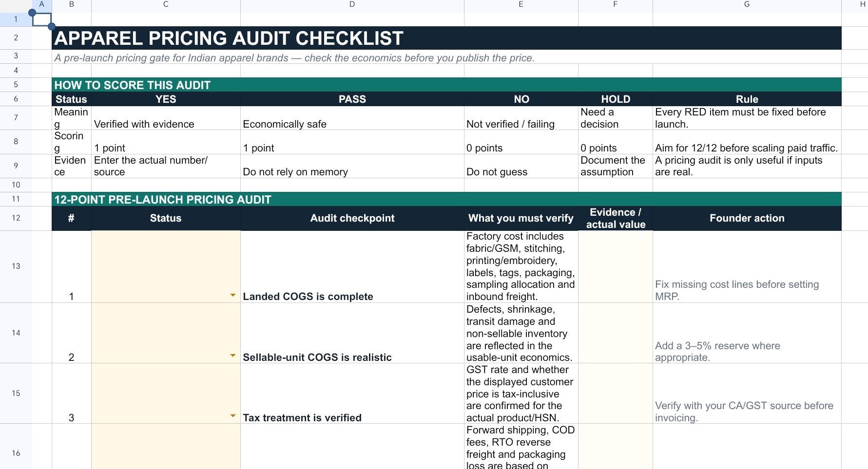
Task: Click the 'Evidence / actual value' heading cell
Action: pyautogui.click(x=616, y=218)
